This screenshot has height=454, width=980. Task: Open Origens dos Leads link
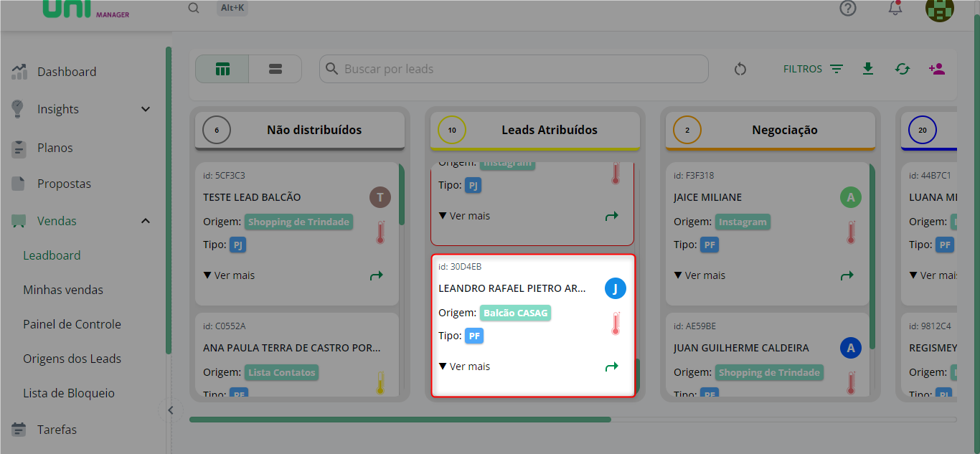point(72,359)
